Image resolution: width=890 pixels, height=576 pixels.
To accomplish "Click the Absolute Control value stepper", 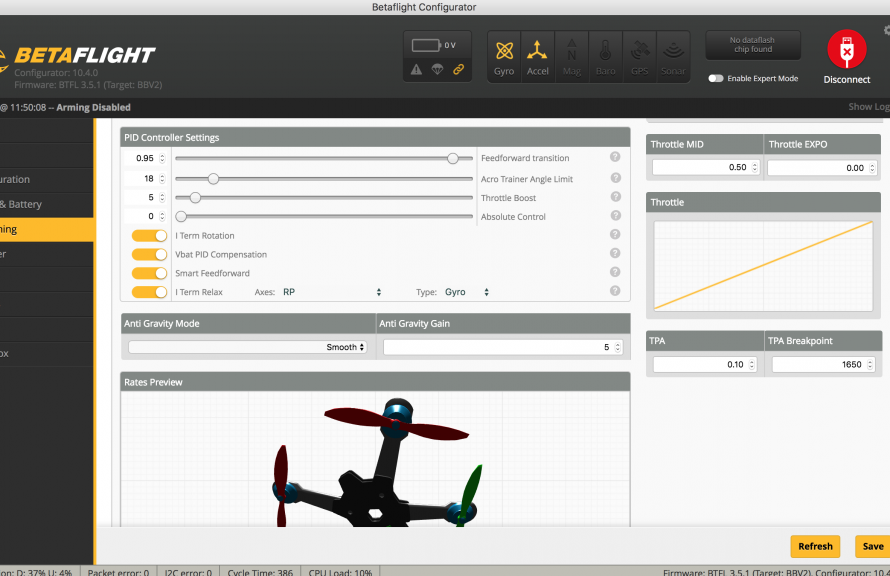I will 162,216.
